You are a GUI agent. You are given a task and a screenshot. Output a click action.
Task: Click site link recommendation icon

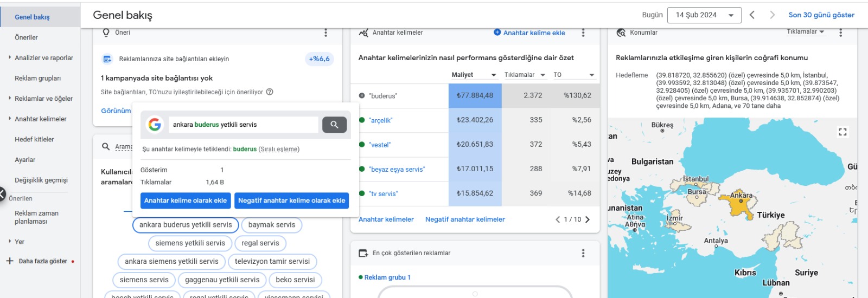point(107,59)
